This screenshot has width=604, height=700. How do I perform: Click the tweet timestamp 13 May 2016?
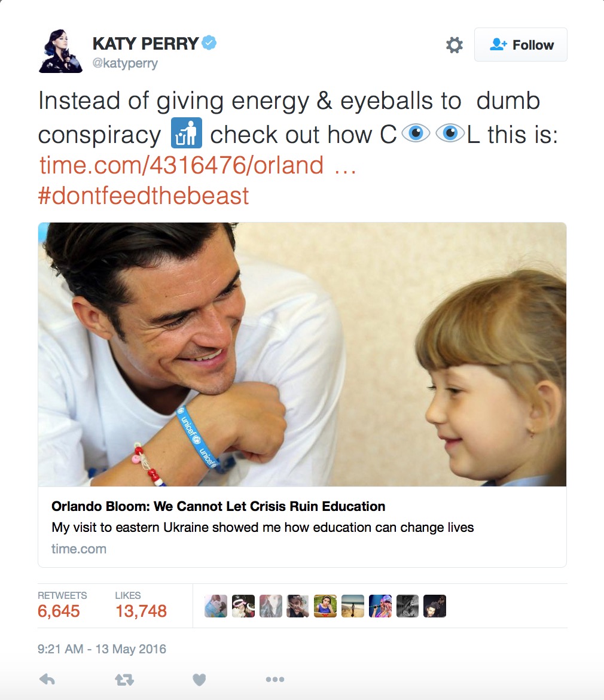point(102,649)
